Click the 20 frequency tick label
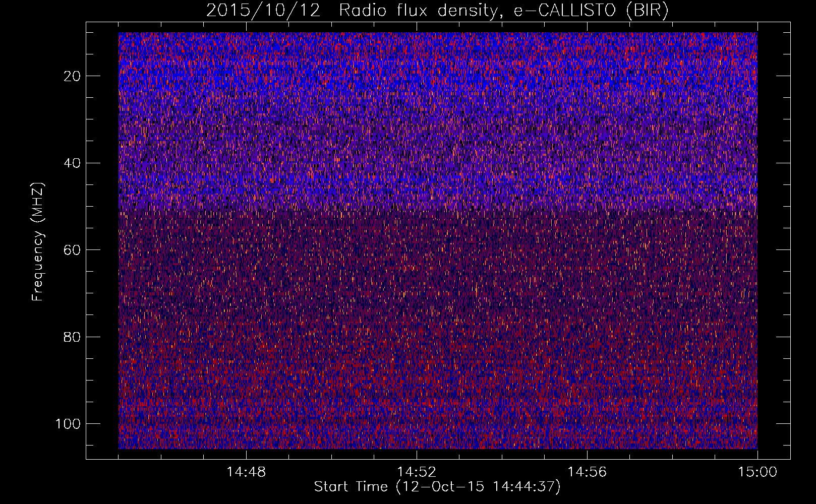Image resolution: width=816 pixels, height=504 pixels. click(x=72, y=76)
